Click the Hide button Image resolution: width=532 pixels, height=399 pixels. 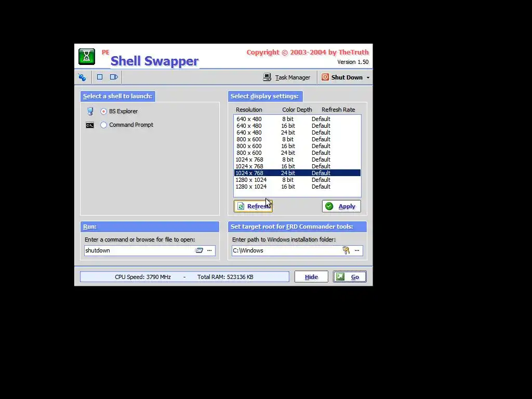[311, 277]
